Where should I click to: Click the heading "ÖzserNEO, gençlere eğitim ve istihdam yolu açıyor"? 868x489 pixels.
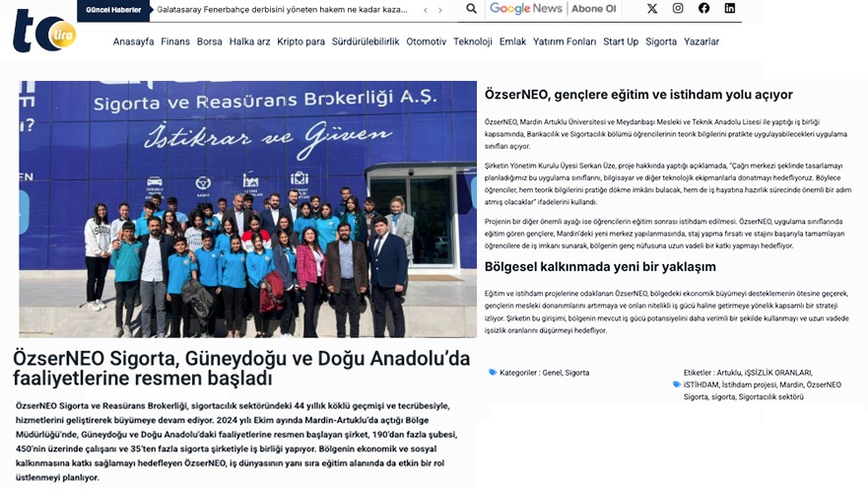coord(638,95)
